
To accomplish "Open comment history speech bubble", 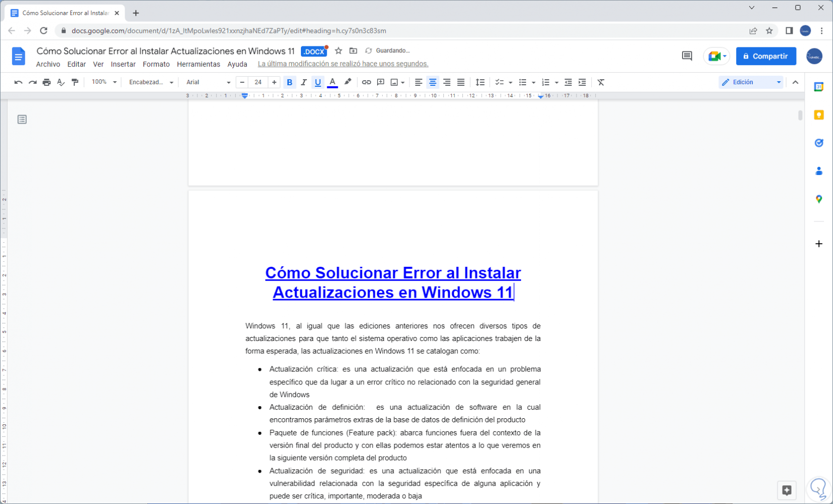I will coord(687,56).
